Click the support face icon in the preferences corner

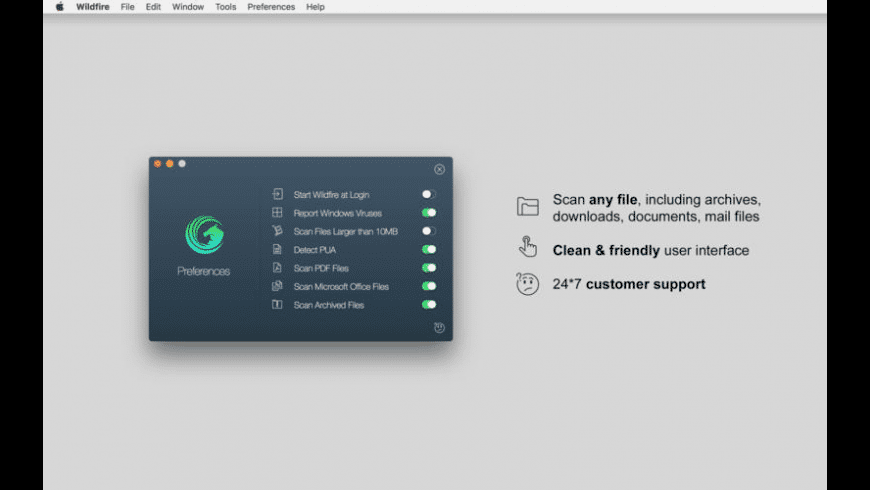click(439, 327)
